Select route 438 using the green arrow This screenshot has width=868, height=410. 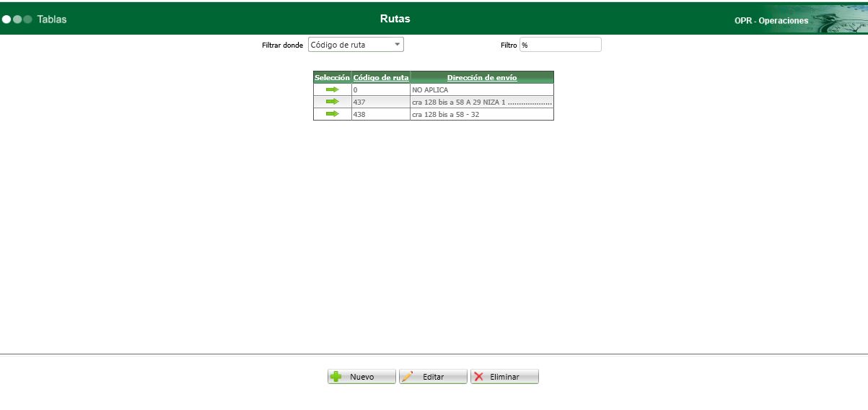(x=332, y=113)
